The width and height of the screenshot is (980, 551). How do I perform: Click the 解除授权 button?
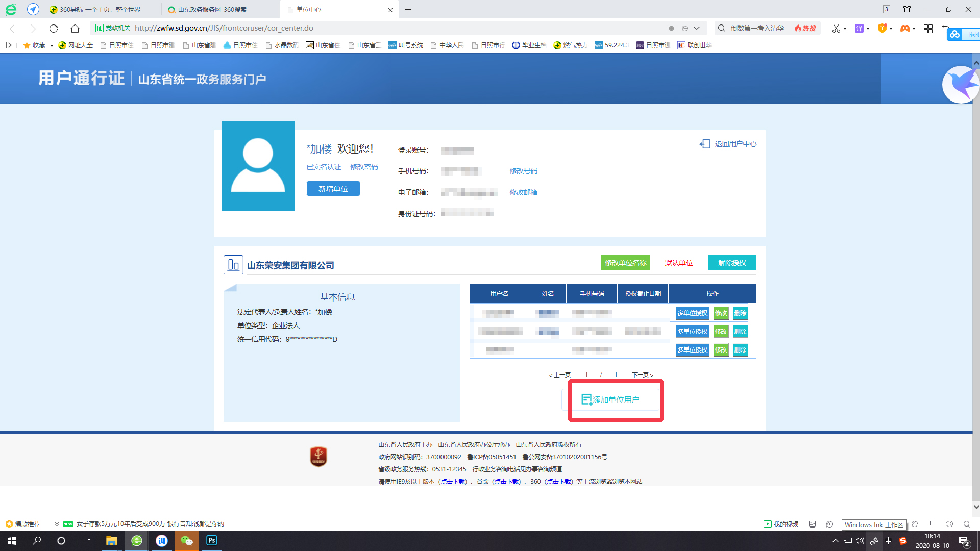click(732, 262)
